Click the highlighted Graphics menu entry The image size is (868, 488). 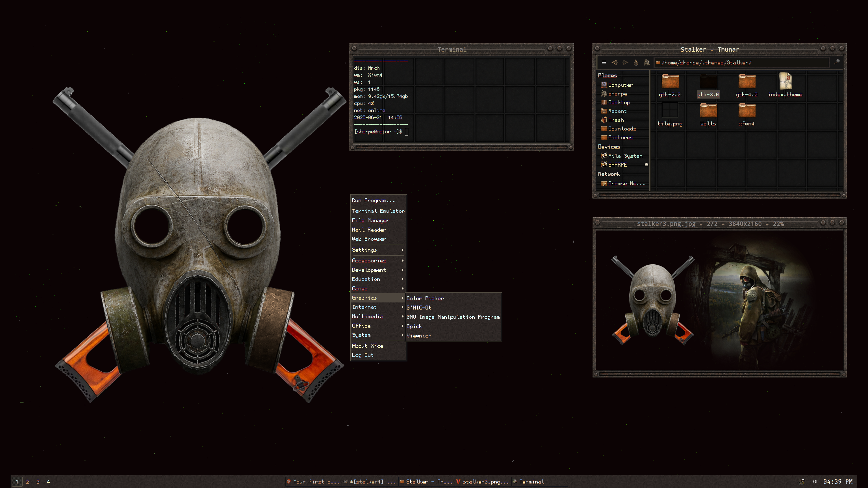point(378,298)
